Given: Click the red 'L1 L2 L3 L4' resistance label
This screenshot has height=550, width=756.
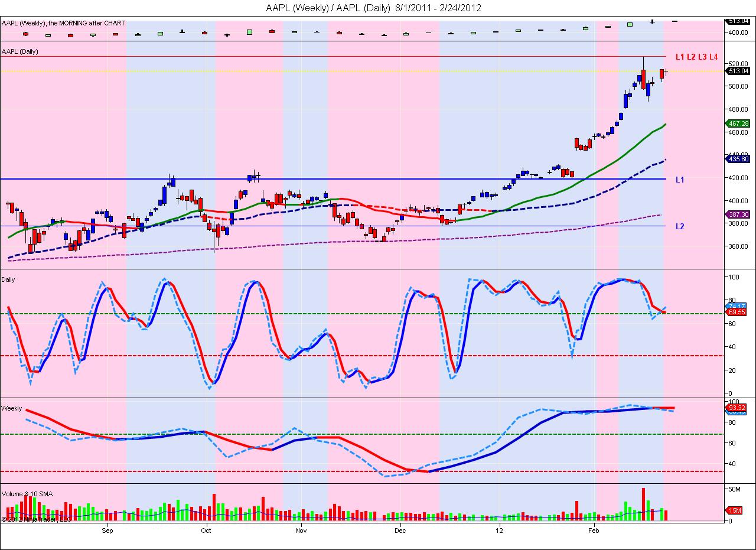Looking at the screenshot, I should 696,57.
